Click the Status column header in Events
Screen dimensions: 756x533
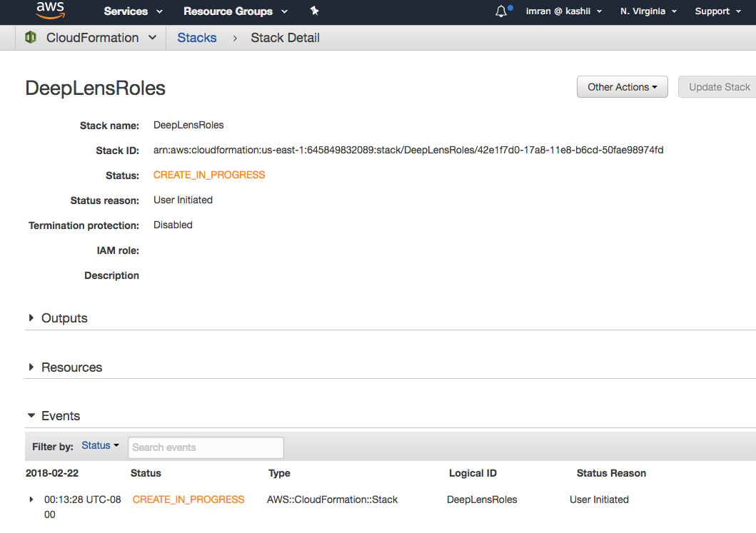click(x=146, y=473)
